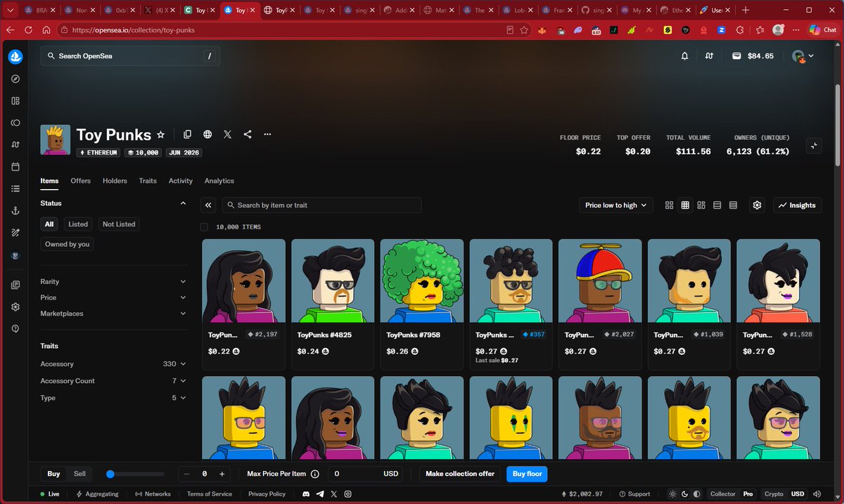844x504 pixels.
Task: Open the profile avatar account dropdown
Action: tap(803, 56)
